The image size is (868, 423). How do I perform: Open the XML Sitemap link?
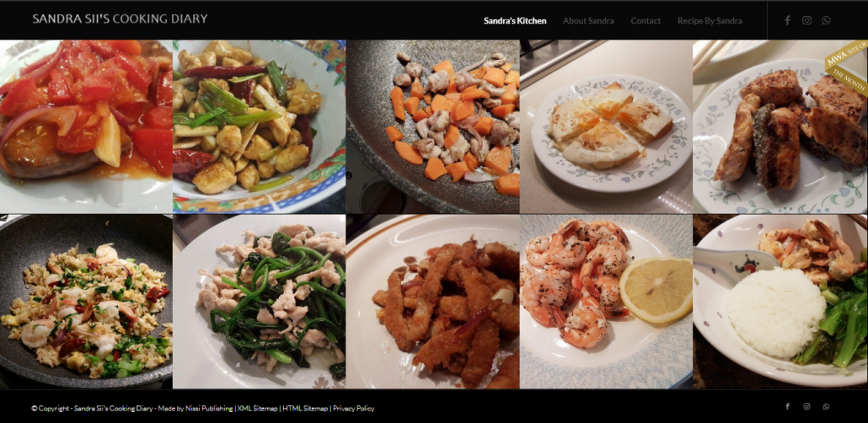tap(257, 409)
